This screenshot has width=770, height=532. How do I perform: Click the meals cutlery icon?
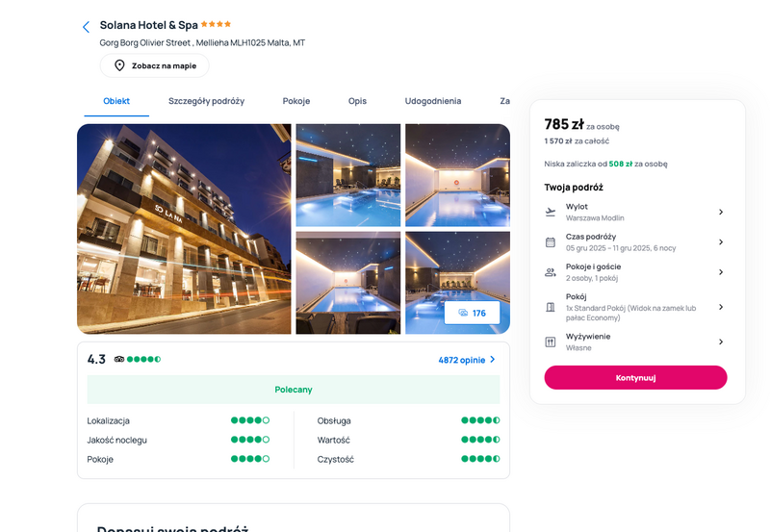click(551, 342)
